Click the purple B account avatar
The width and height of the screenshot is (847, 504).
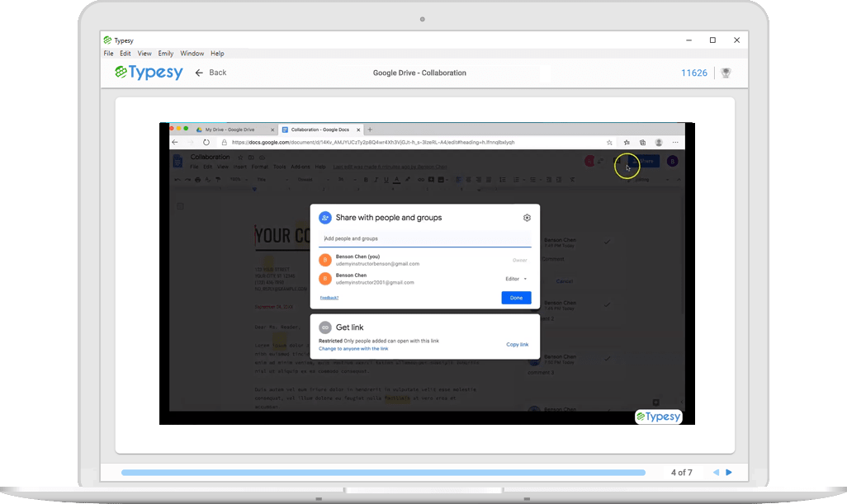click(x=672, y=161)
